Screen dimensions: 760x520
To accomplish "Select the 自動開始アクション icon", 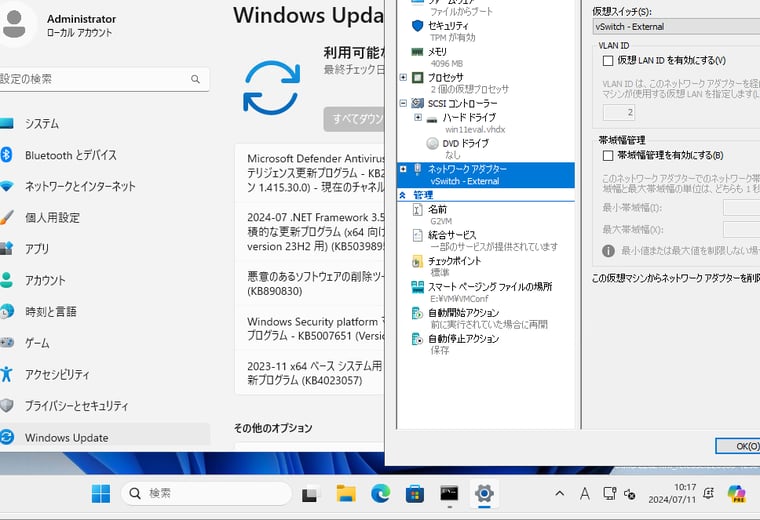I will point(417,313).
